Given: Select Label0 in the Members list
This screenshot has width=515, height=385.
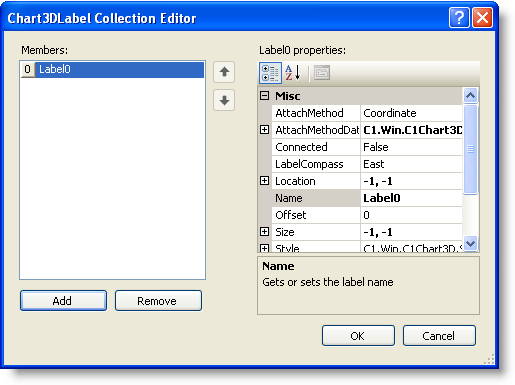Looking at the screenshot, I should pos(120,69).
